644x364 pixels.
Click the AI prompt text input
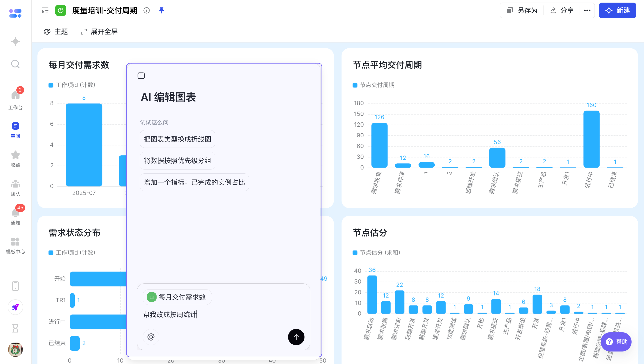(x=223, y=314)
